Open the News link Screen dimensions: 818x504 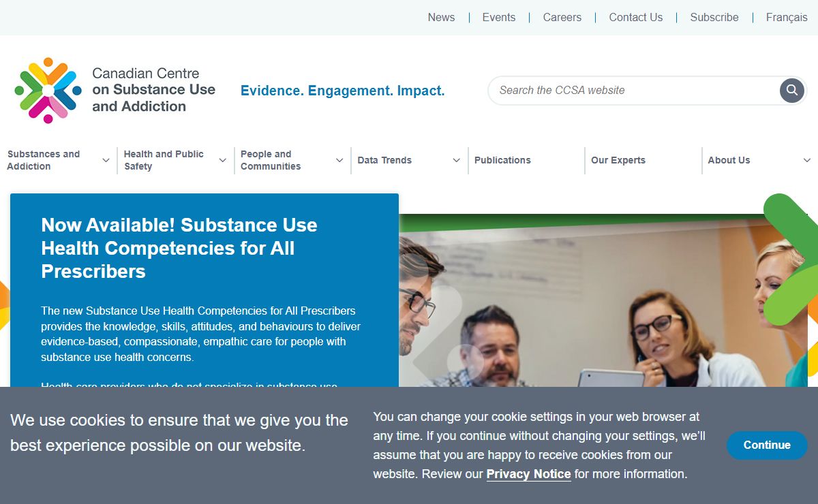click(x=441, y=18)
